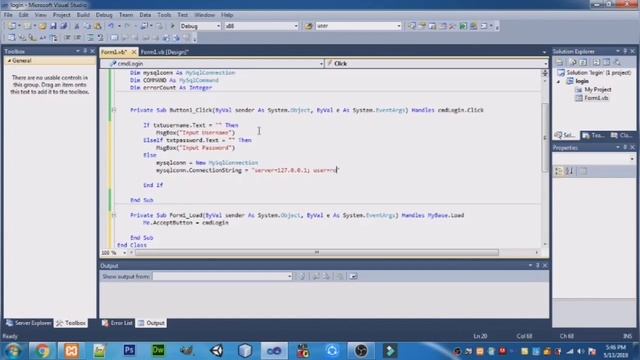Viewport: 640px width, 360px height.
Task: Switch to the Server Explorer tab
Action: point(29,323)
